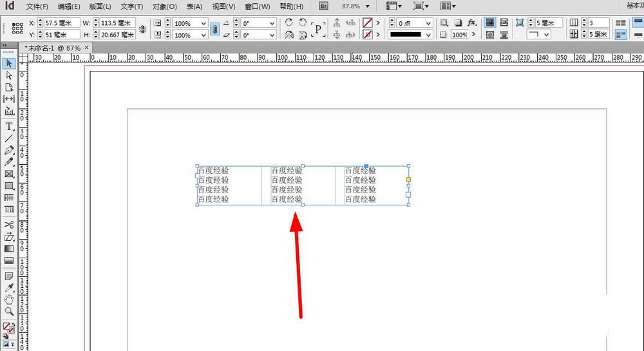Select the Hand tool
This screenshot has width=644, height=351.
click(9, 299)
